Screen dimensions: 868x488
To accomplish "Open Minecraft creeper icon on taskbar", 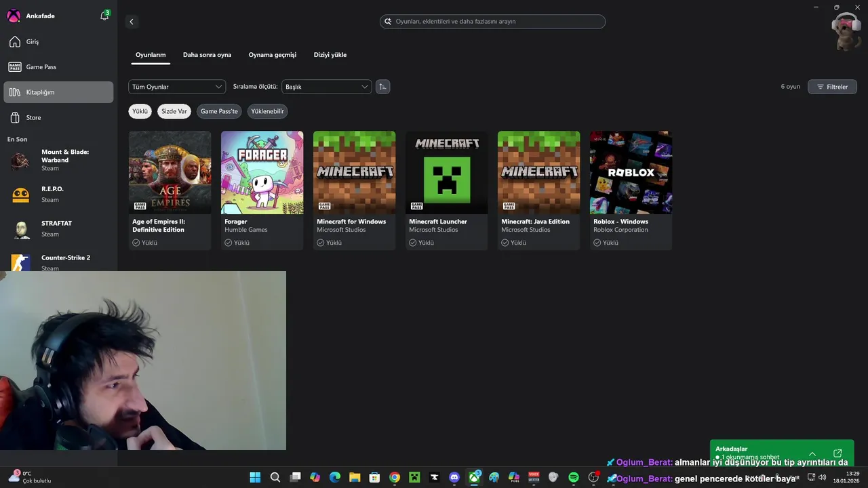I will point(414,477).
